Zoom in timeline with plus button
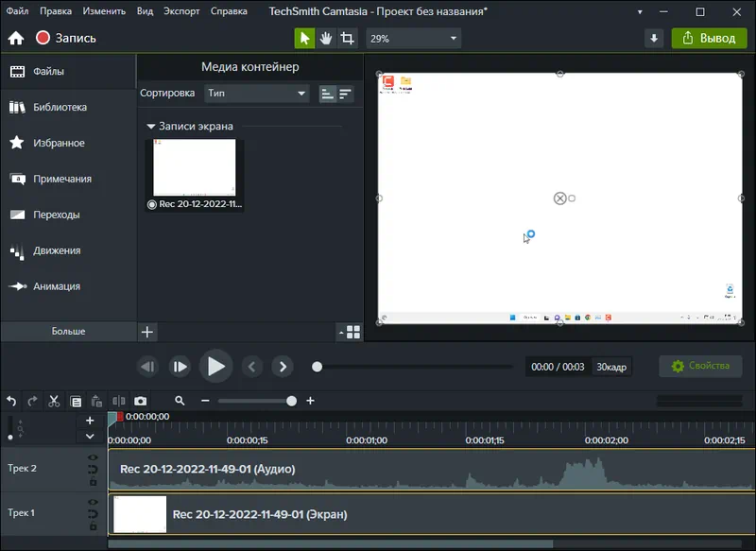 (x=310, y=401)
